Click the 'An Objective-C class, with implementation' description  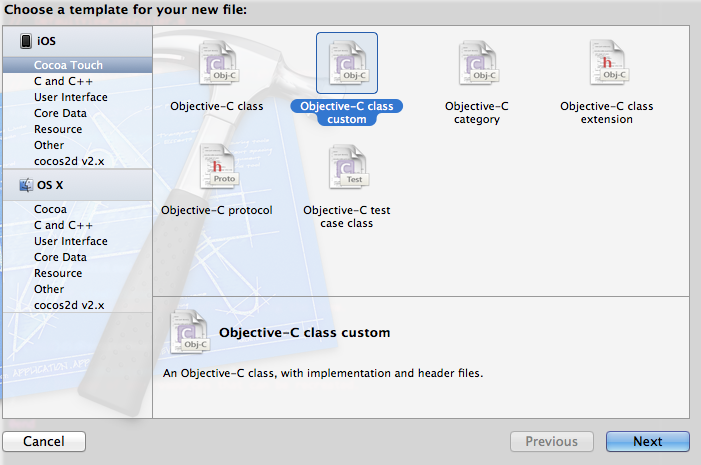(323, 373)
